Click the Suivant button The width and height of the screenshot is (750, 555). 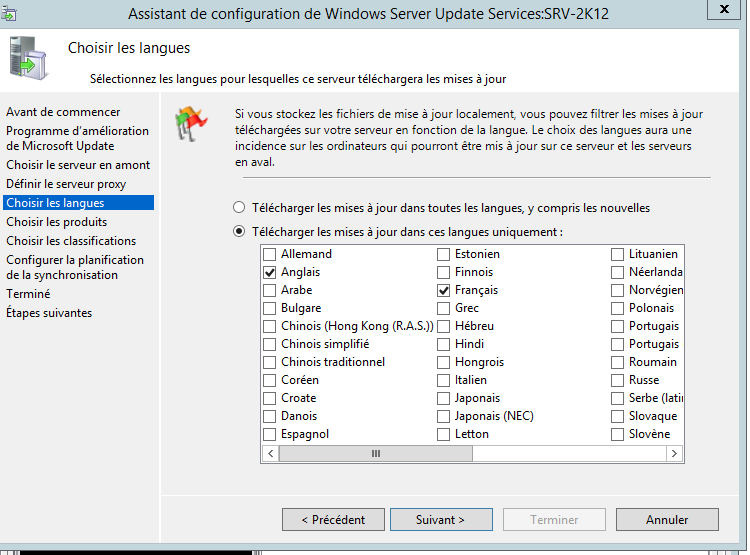click(x=441, y=520)
